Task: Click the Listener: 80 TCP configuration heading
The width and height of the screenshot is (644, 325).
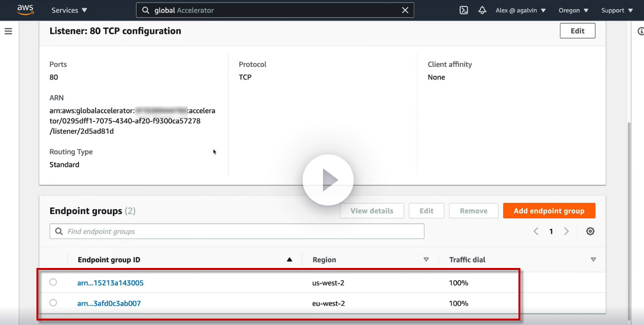Action: (115, 31)
